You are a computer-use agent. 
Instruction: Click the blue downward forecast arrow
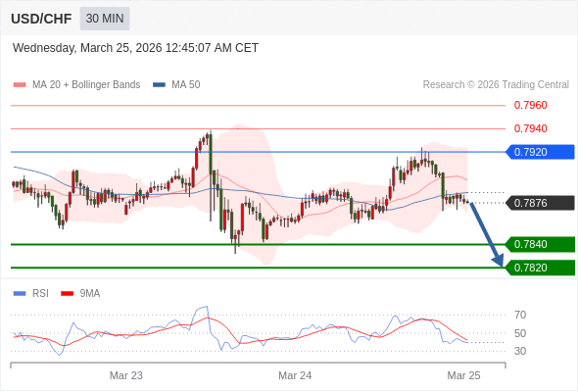(x=487, y=234)
